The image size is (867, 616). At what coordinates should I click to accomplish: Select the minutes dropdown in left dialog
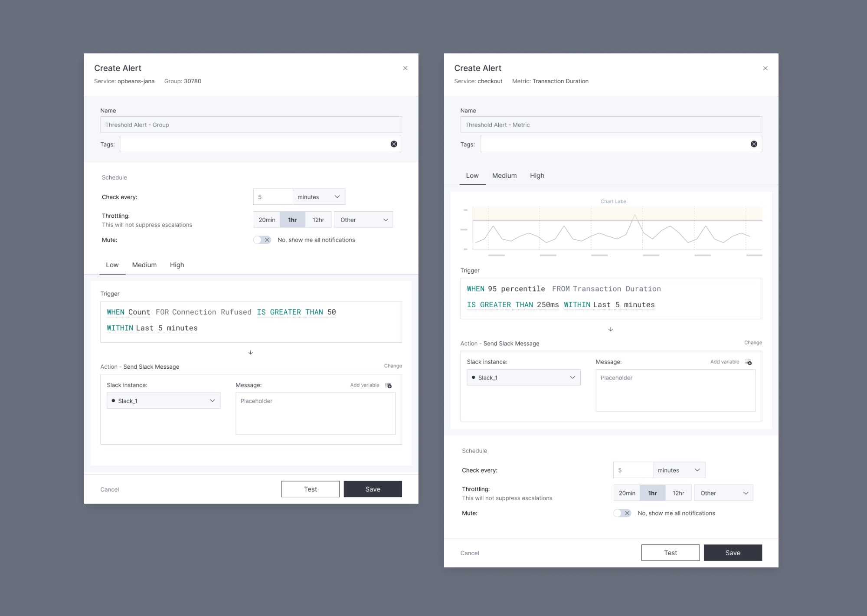coord(319,197)
